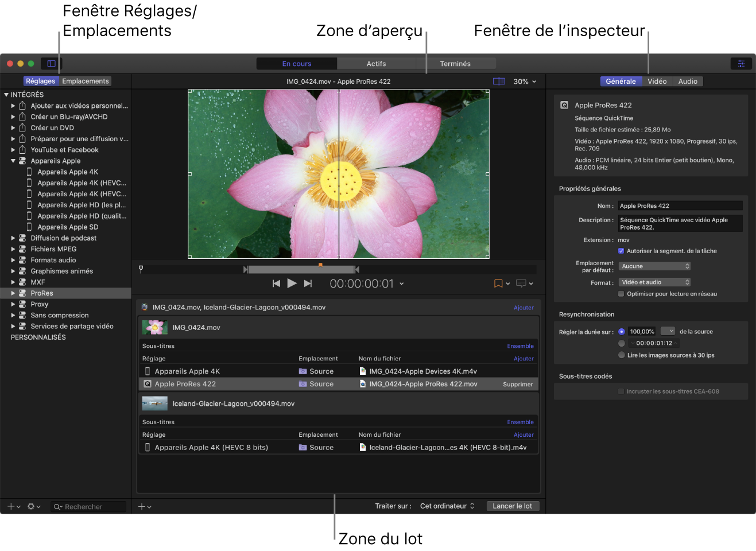This screenshot has width=756, height=551.
Task: Switch to the Actifs tab
Action: point(376,64)
